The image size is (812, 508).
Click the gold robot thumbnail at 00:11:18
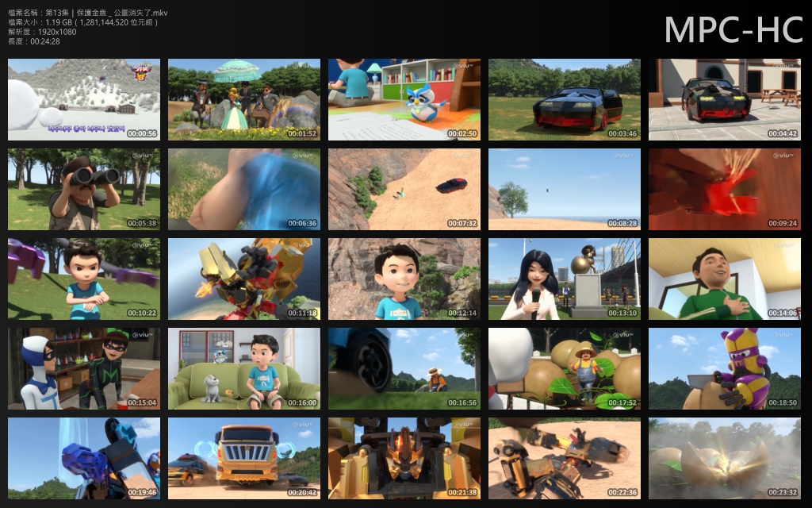(x=244, y=279)
